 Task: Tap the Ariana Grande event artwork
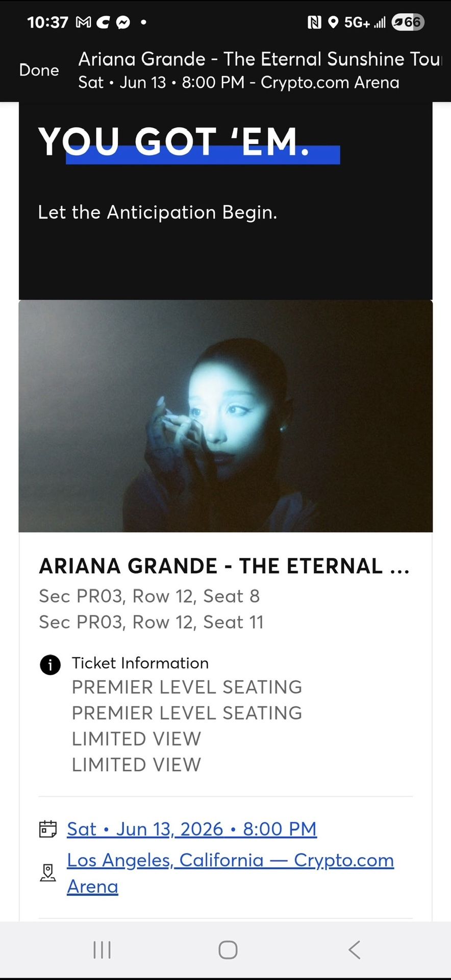point(225,416)
